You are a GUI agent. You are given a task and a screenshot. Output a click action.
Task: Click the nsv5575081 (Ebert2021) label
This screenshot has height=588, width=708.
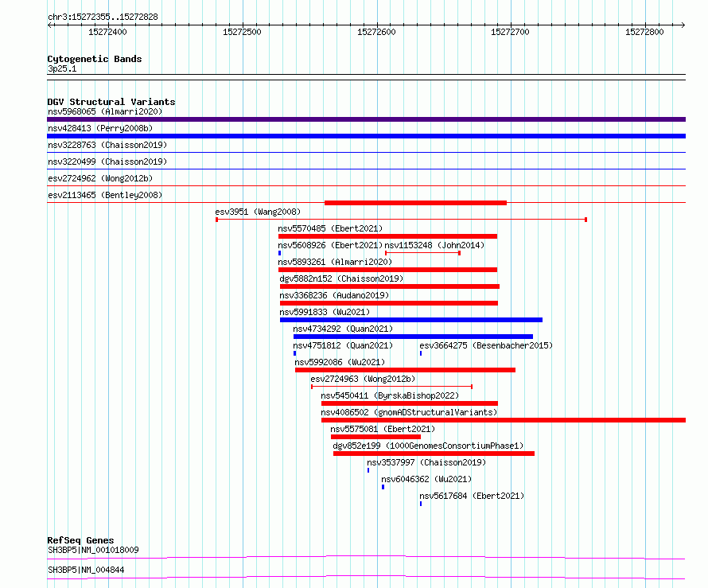tap(383, 429)
